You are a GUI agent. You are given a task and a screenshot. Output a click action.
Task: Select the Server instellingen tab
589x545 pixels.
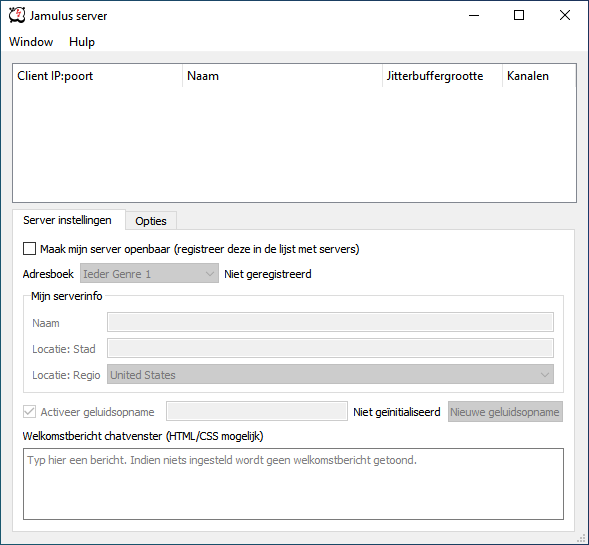click(69, 220)
